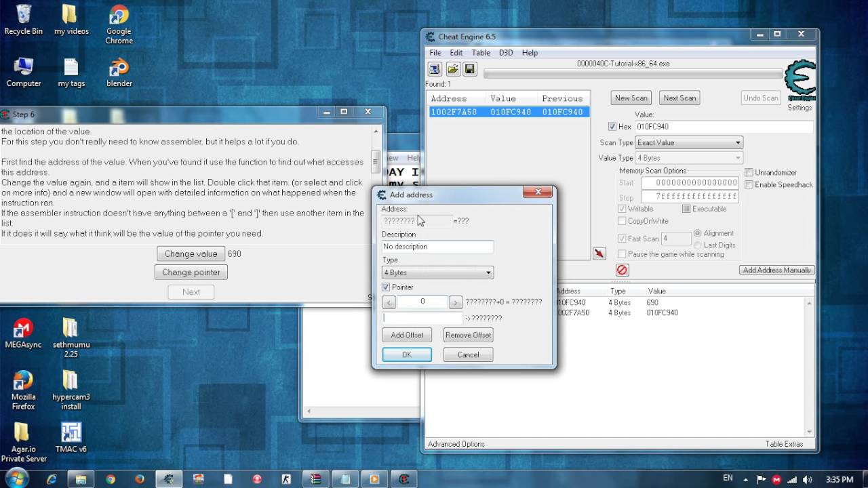The image size is (868, 488).
Task: Click the Add Offset button
Action: click(x=407, y=335)
